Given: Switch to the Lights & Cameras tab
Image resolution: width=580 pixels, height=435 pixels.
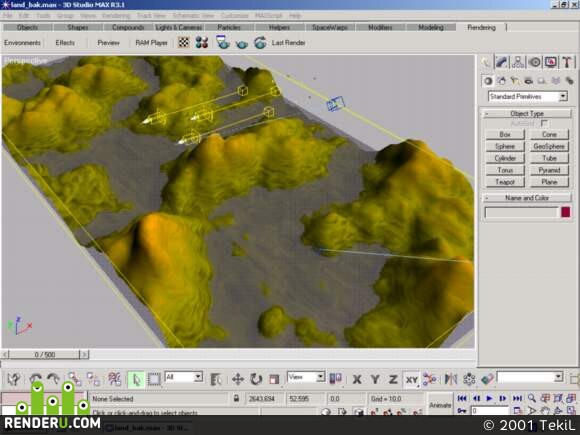Looking at the screenshot, I should click(179, 27).
